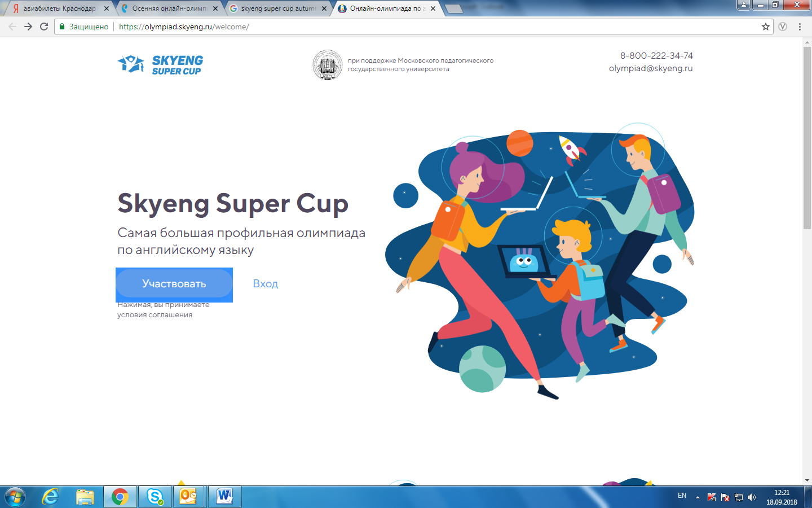Screen dimensions: 812x508
Task: Click the browser forward arrow
Action: 28,27
